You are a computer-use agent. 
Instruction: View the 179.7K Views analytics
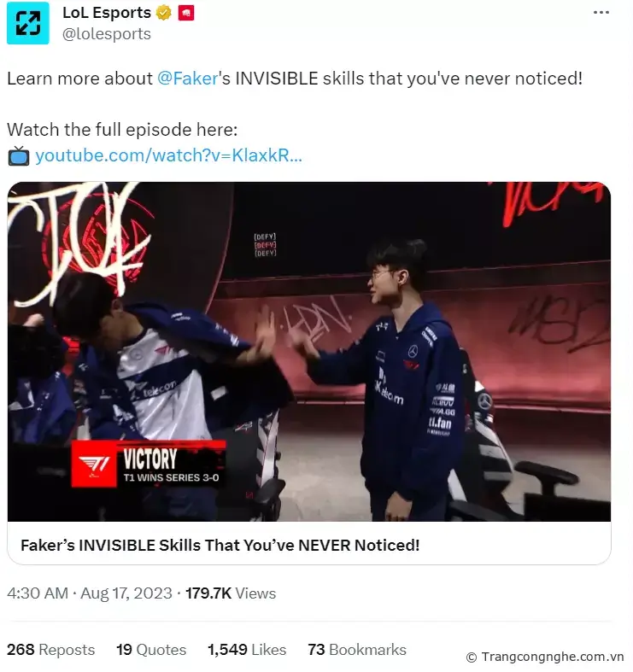(231, 593)
